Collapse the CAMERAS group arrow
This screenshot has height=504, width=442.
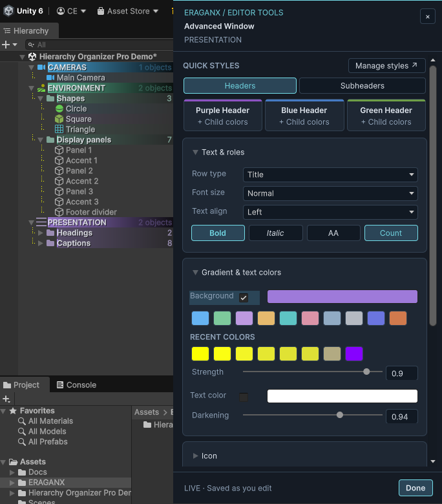31,67
